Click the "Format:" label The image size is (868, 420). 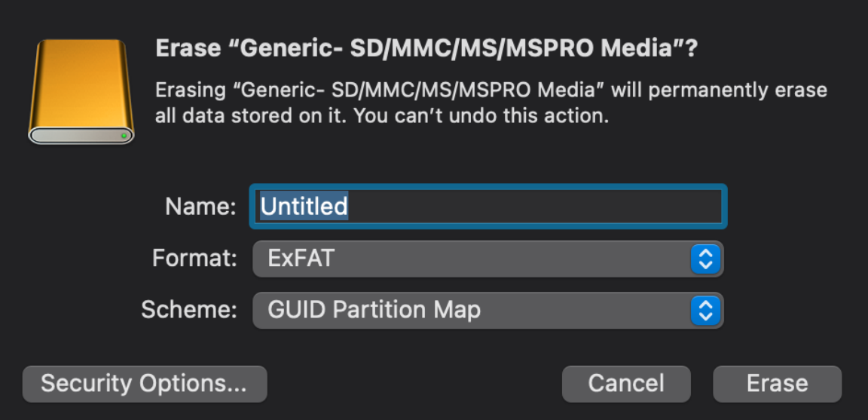pyautogui.click(x=195, y=258)
